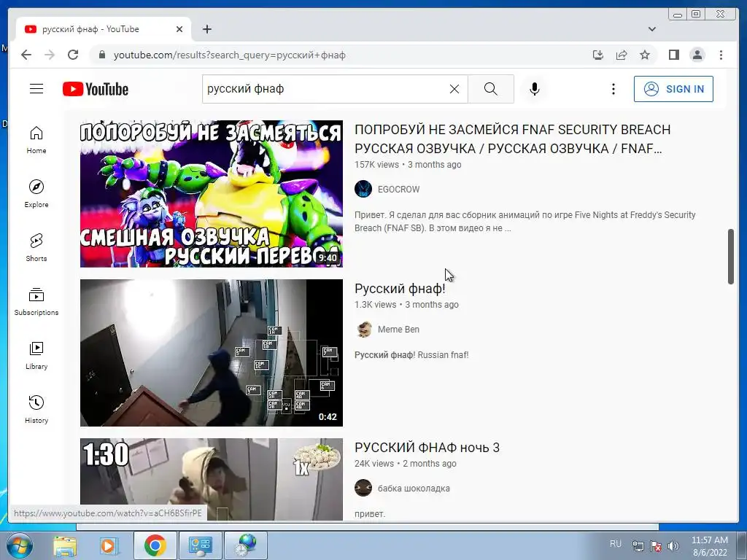The width and height of the screenshot is (747, 560).
Task: Open the РУССКИЙ ФНАФ ночь 3 title
Action: point(427,448)
